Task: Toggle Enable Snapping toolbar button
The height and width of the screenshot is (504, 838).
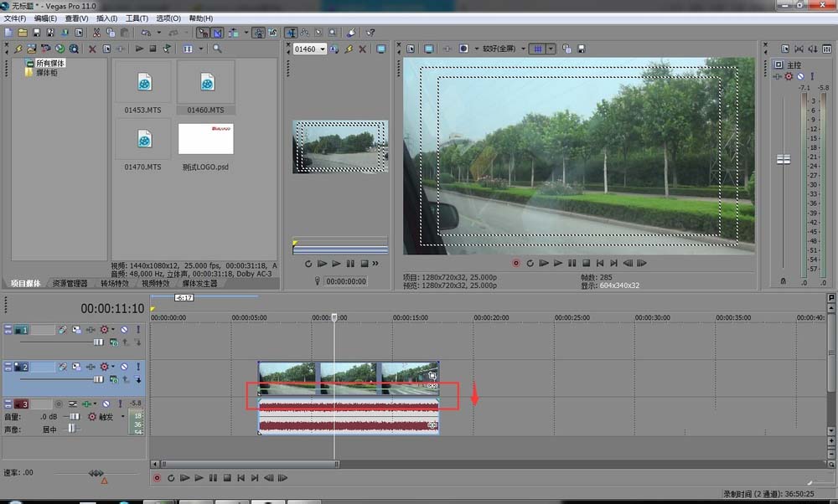Action: click(x=203, y=33)
